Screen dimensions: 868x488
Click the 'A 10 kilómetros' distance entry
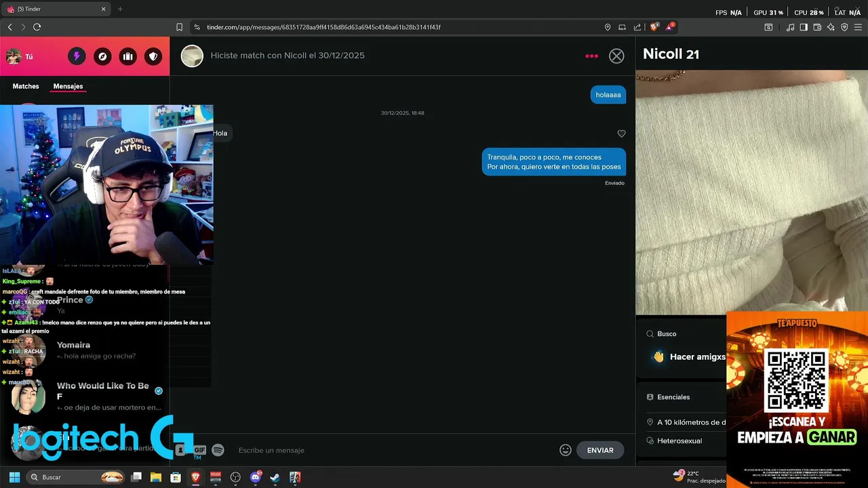(687, 422)
